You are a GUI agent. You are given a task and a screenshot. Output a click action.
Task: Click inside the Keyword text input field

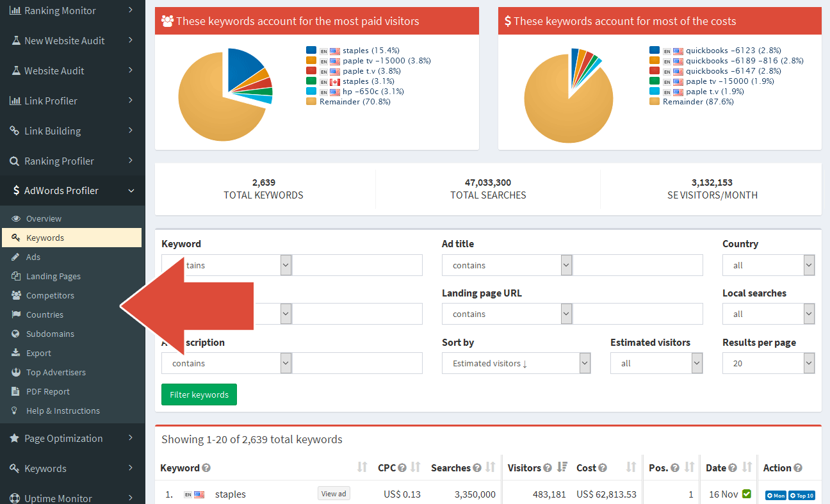[x=357, y=264]
